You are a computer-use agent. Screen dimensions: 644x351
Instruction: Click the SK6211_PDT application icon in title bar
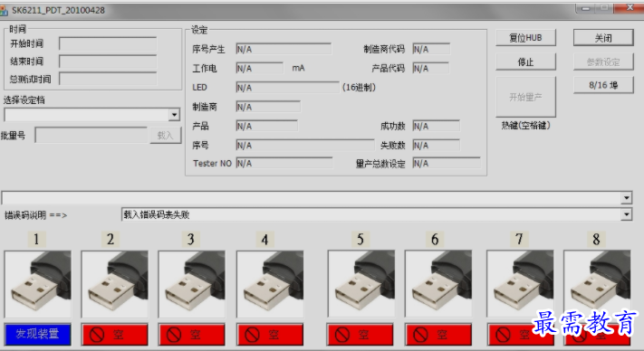point(4,10)
